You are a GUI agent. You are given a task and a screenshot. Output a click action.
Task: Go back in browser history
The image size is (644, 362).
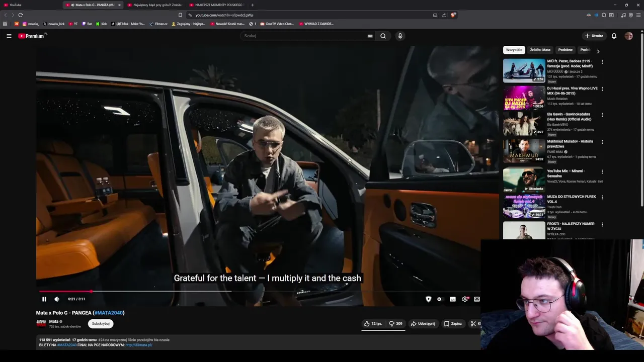(6, 15)
